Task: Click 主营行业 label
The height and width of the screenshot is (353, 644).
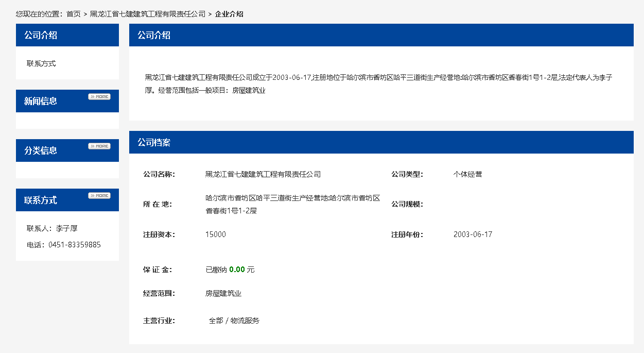Action: [159, 321]
